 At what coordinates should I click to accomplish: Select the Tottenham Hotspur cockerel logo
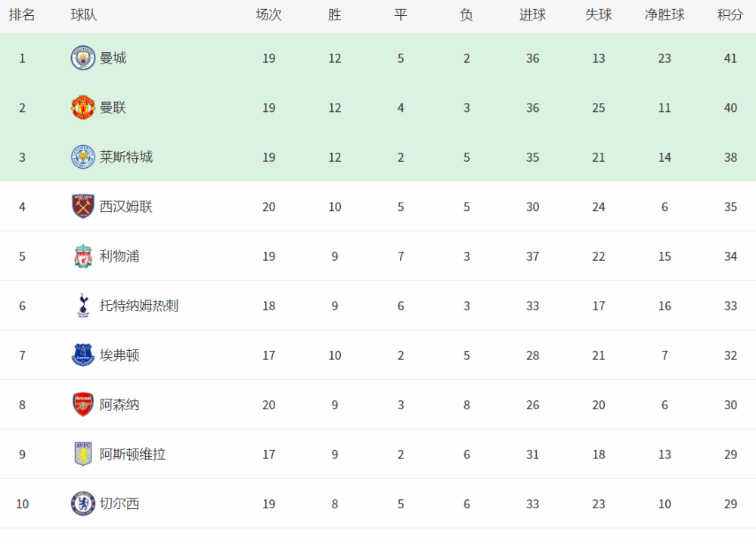83,306
